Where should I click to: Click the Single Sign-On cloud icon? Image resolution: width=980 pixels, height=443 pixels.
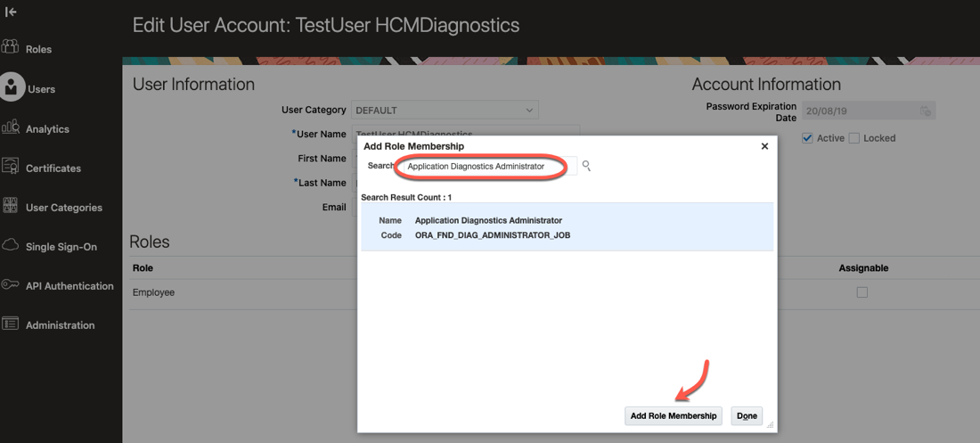12,245
